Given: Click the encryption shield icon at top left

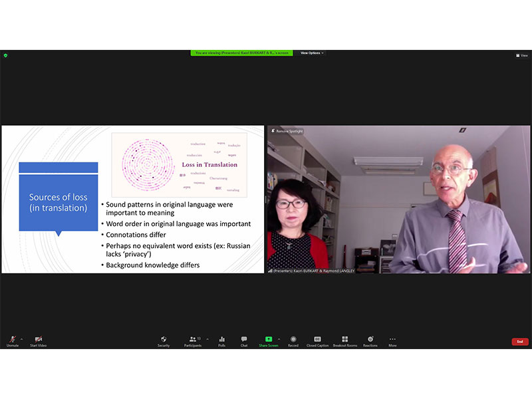Looking at the screenshot, I should point(5,55).
